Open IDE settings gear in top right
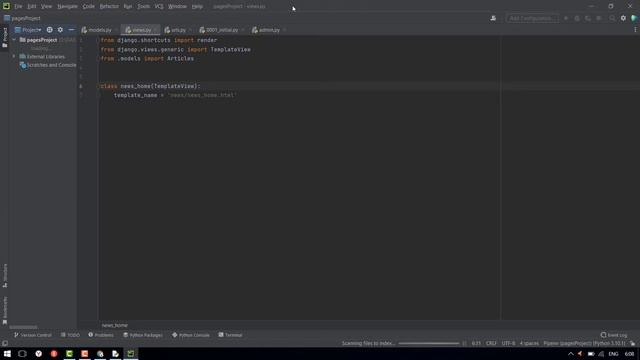The image size is (640, 360). (623, 18)
